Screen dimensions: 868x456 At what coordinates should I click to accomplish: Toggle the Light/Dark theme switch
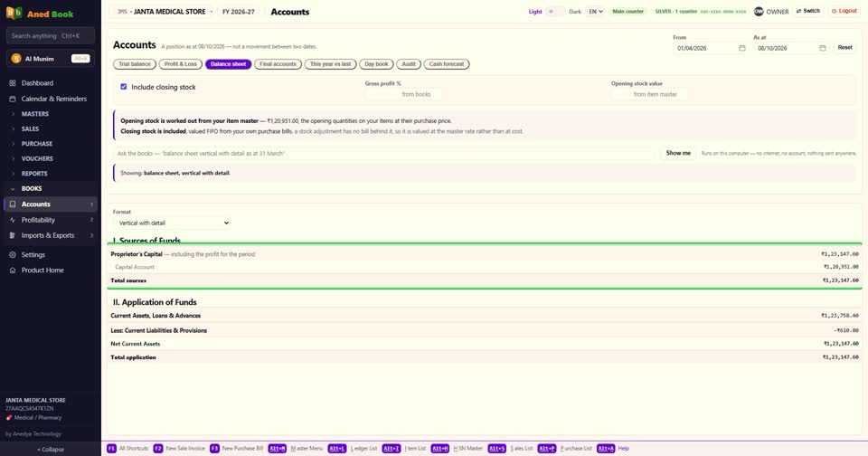coord(554,11)
